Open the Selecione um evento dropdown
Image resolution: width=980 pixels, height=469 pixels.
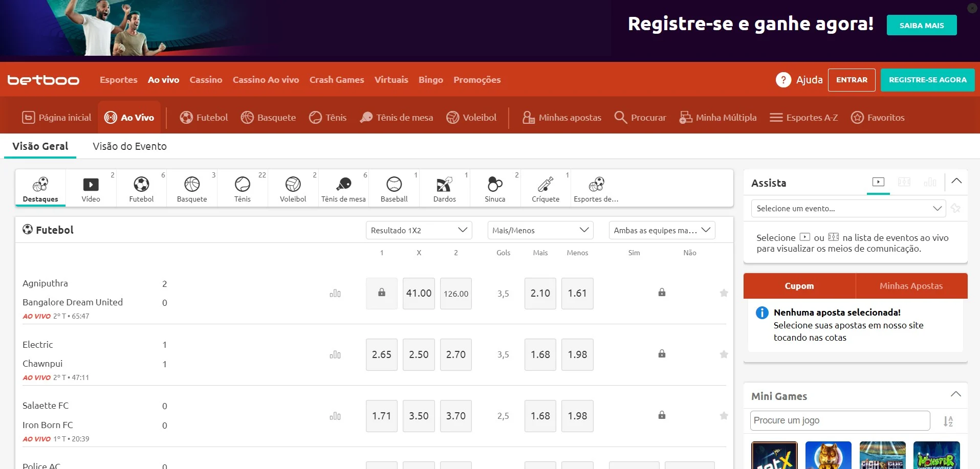click(848, 208)
